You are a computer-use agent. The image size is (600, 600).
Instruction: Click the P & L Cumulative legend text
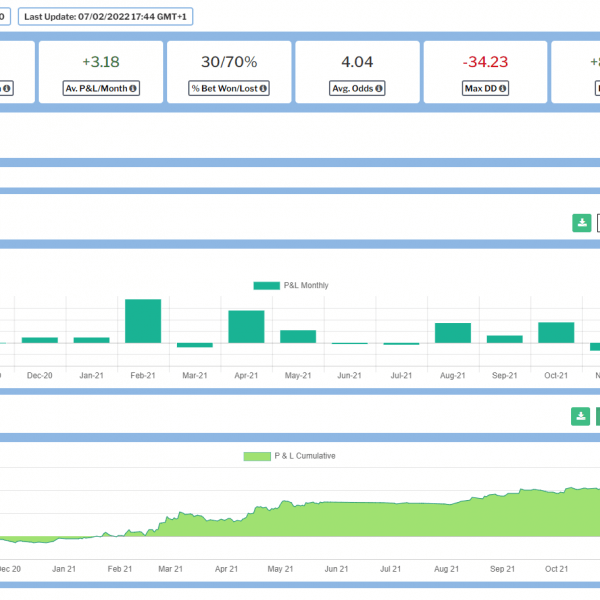click(305, 456)
